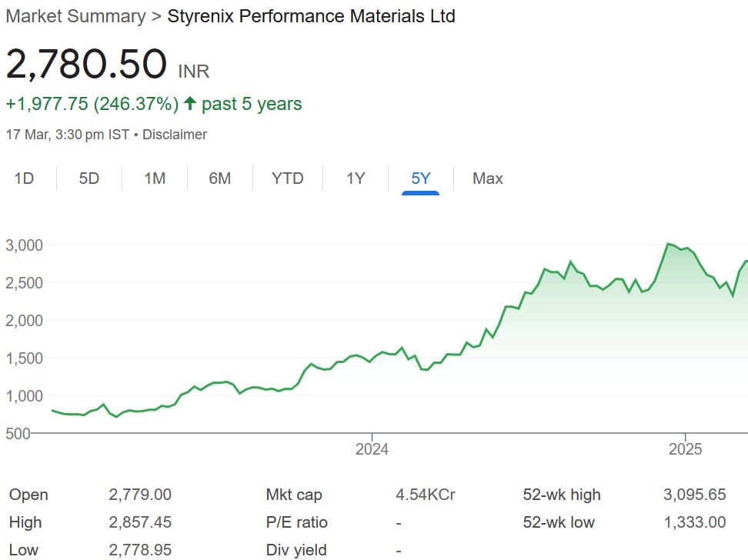Image resolution: width=748 pixels, height=560 pixels.
Task: Click the 4.54KCr market cap value
Action: pyautogui.click(x=426, y=495)
